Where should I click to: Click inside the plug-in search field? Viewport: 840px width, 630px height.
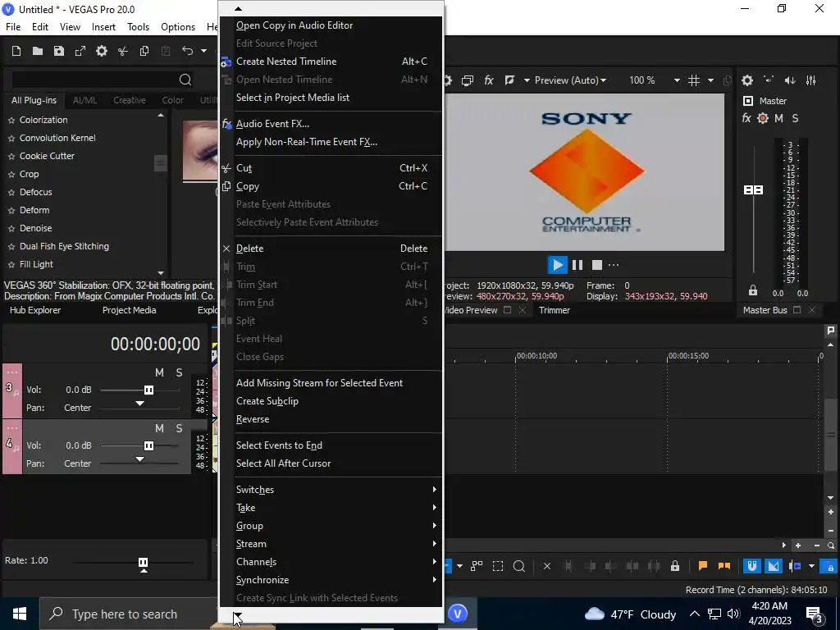(x=95, y=80)
